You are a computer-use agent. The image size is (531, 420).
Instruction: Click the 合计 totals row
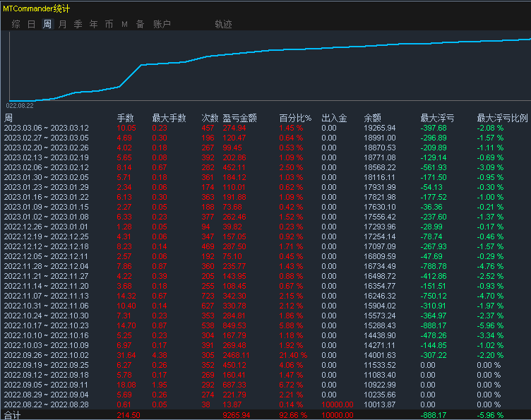pos(13,416)
